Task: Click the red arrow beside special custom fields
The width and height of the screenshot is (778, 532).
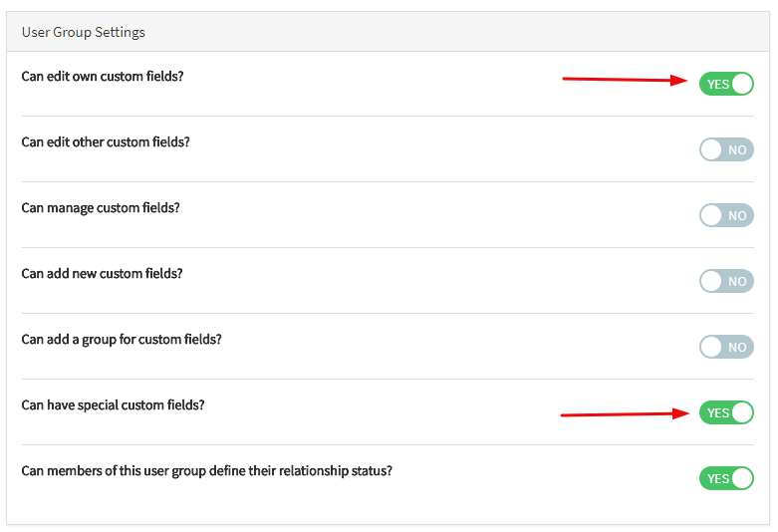Action: [626, 414]
